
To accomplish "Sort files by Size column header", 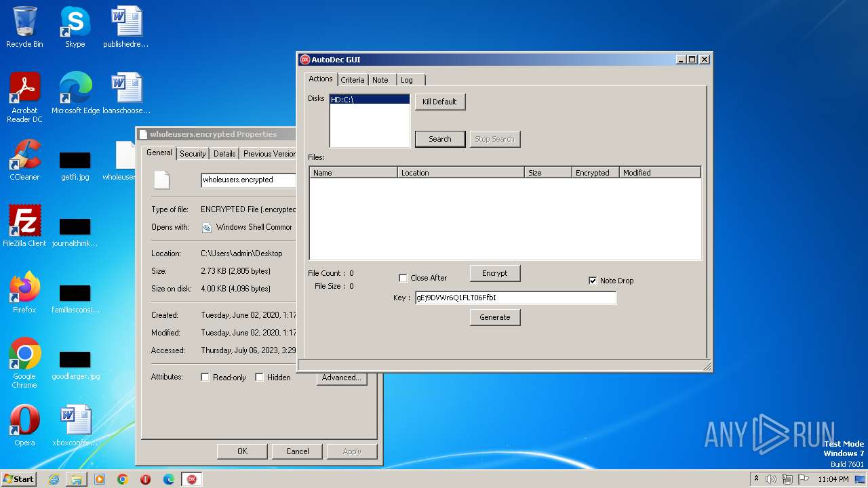I will pos(548,173).
